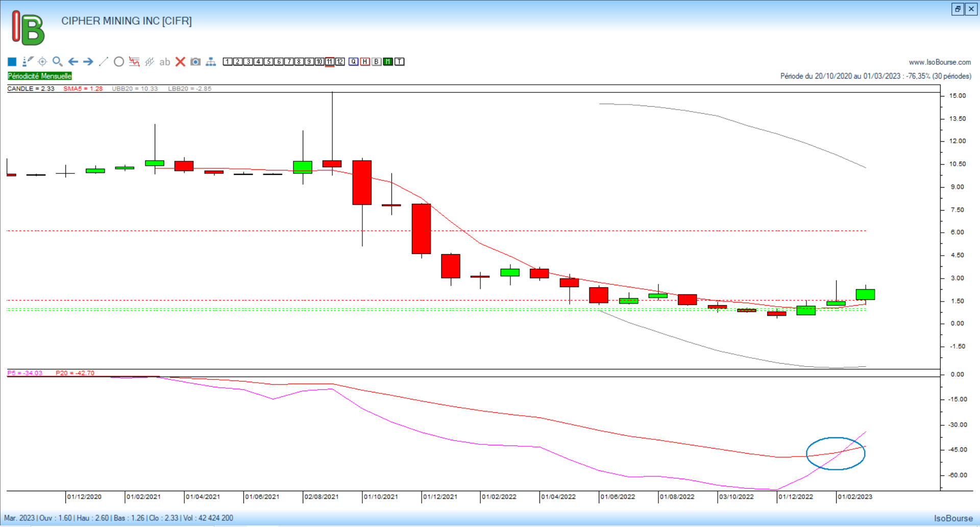Select the circle drawing tool

coord(119,62)
